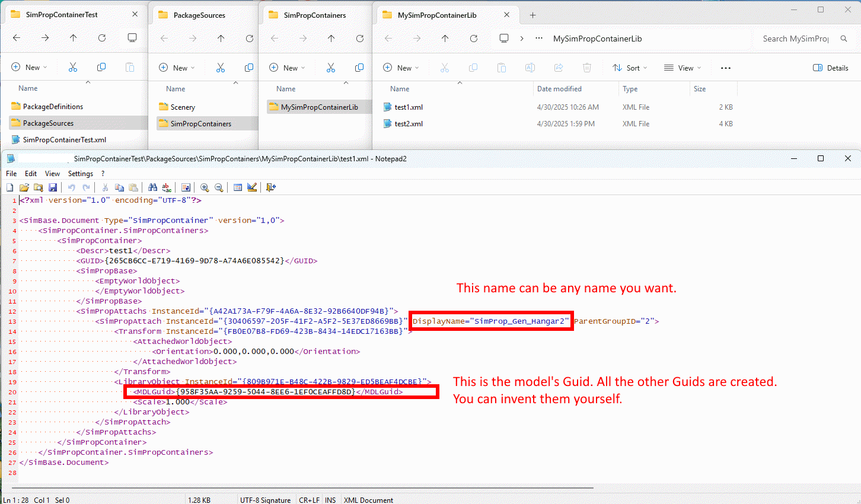Toggle the Details pane in File Explorer

coord(830,68)
